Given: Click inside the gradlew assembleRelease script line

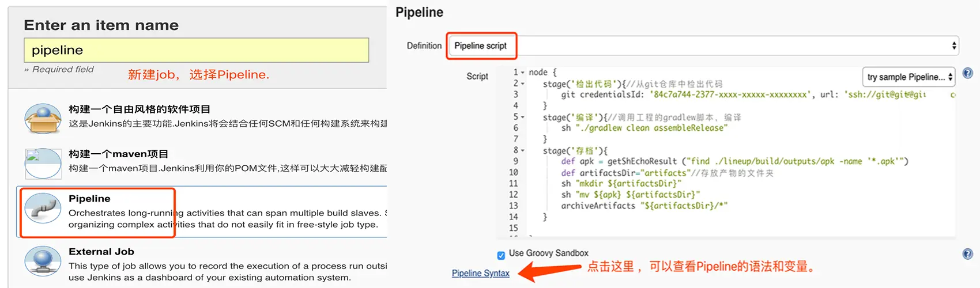Looking at the screenshot, I should (644, 128).
